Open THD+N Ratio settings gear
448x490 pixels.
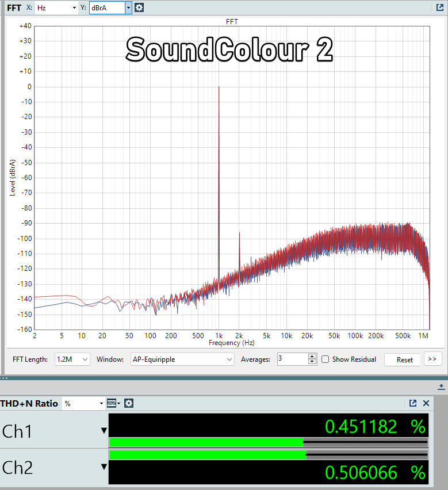129,403
